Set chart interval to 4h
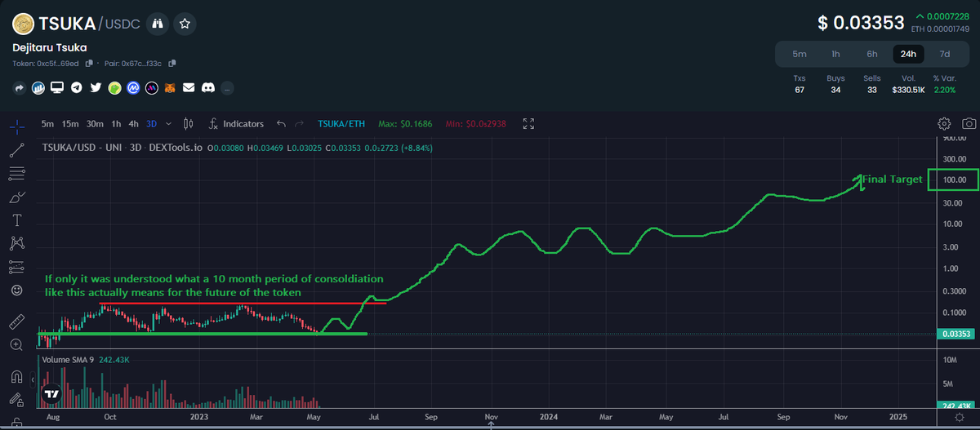This screenshot has width=980, height=430. 133,124
